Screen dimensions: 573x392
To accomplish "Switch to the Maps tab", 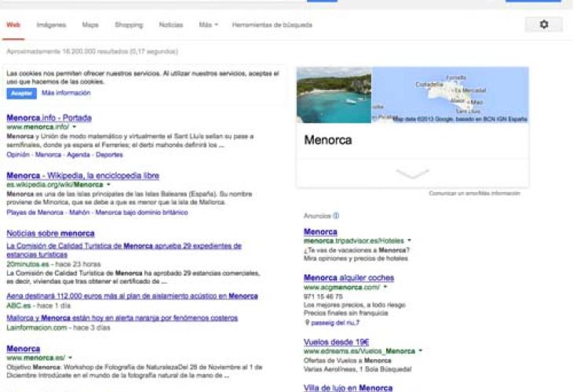I will click(90, 25).
